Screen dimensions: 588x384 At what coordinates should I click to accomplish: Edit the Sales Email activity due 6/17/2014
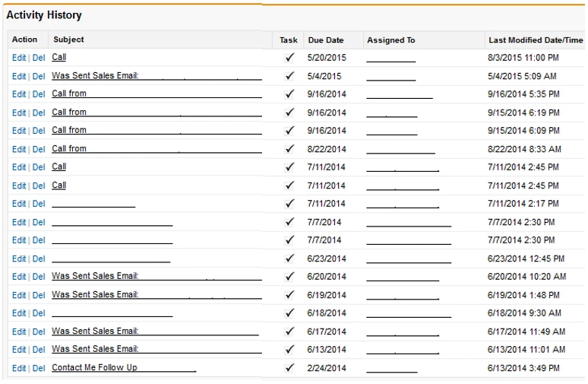(19, 332)
